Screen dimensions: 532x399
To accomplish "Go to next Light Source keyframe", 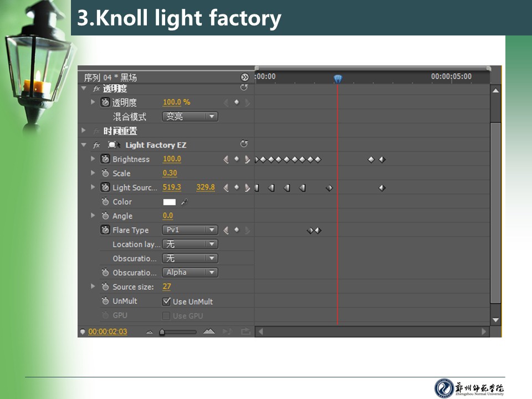I will click(247, 188).
